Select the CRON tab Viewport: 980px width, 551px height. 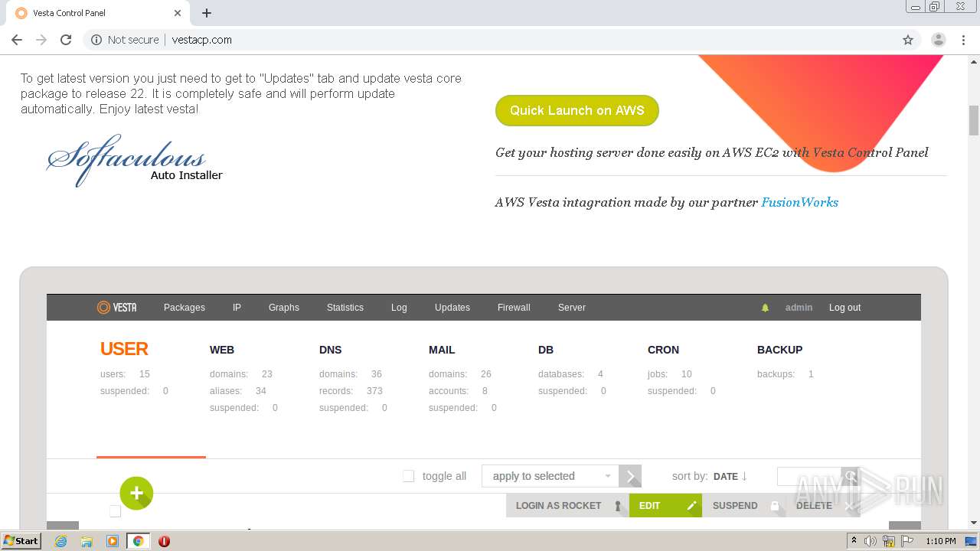pos(663,350)
